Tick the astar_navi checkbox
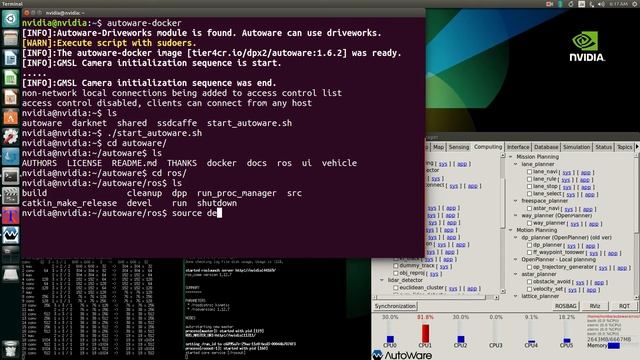The width and height of the screenshot is (640, 360). coord(529,209)
